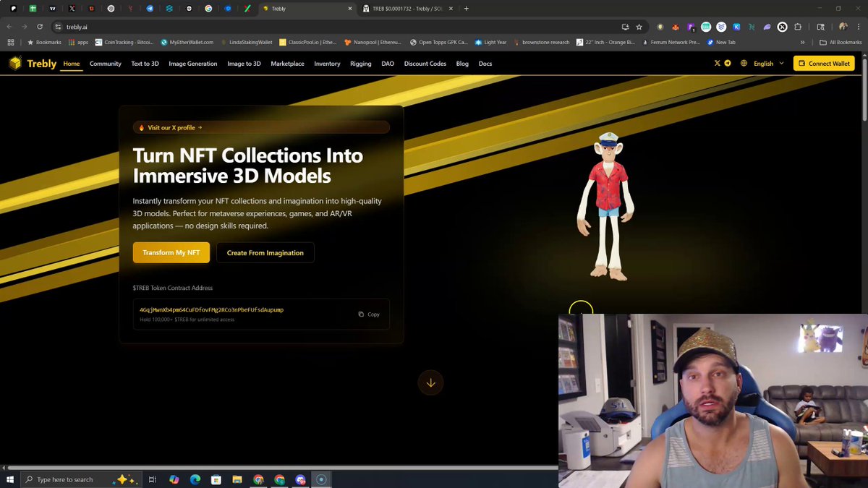Open the Chrome profile avatar
Screen dimensions: 868x488
(843, 27)
